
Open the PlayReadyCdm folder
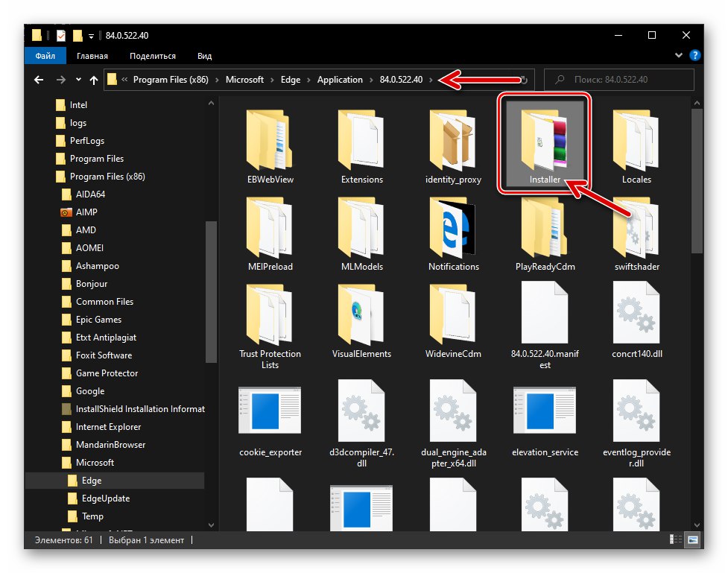545,234
